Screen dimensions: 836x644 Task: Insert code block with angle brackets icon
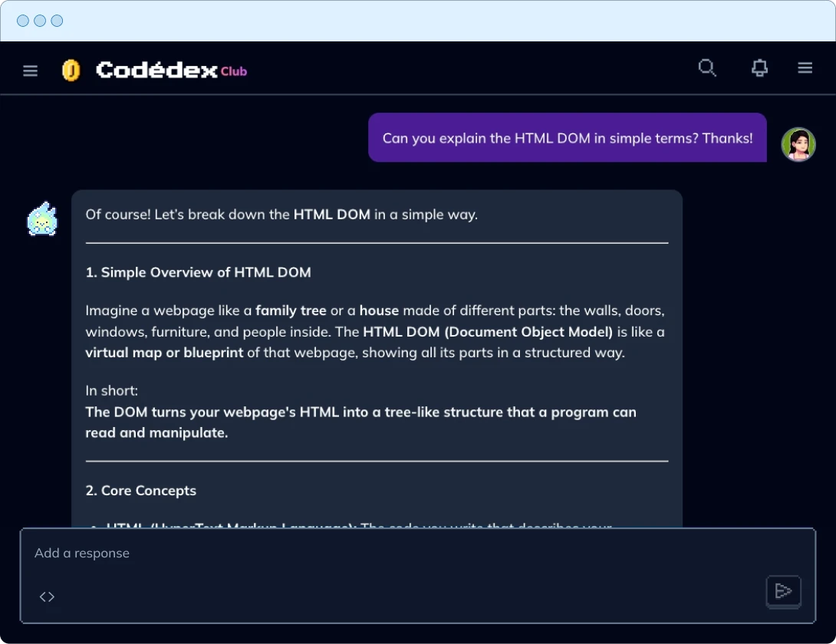point(47,596)
